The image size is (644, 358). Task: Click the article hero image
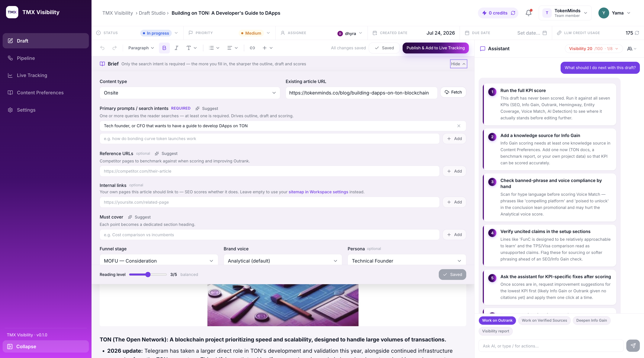click(283, 305)
